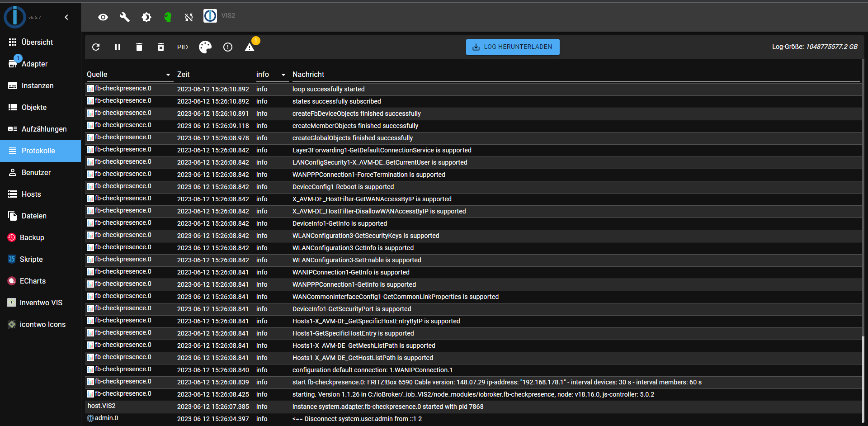Click the Nachricht column header
Image resolution: width=868 pixels, height=426 pixels.
308,74
